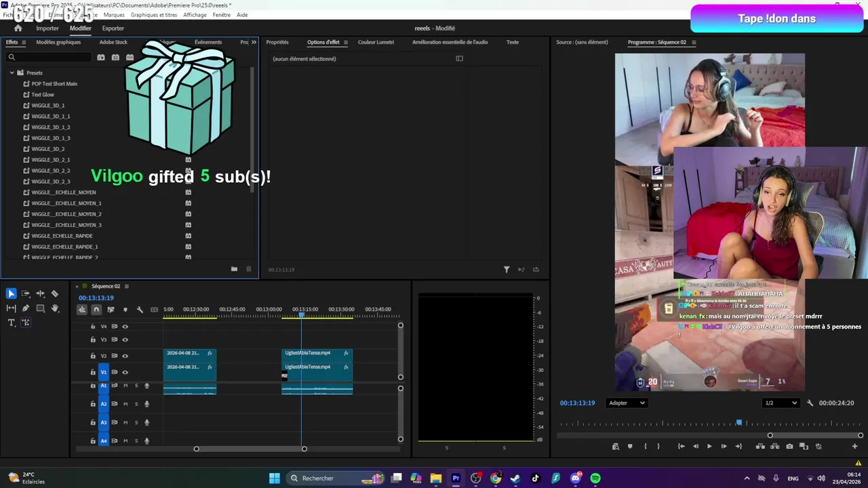The image size is (868, 488).
Task: Open Options d'effet panel menu
Action: click(345, 42)
